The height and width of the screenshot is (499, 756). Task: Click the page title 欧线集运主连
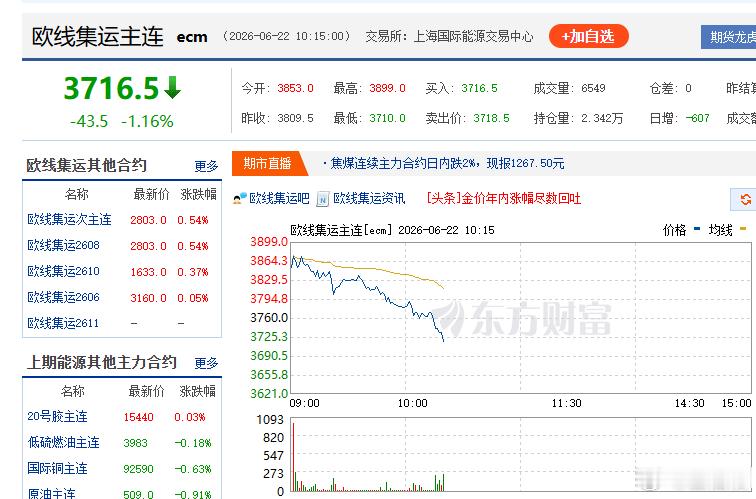98,37
